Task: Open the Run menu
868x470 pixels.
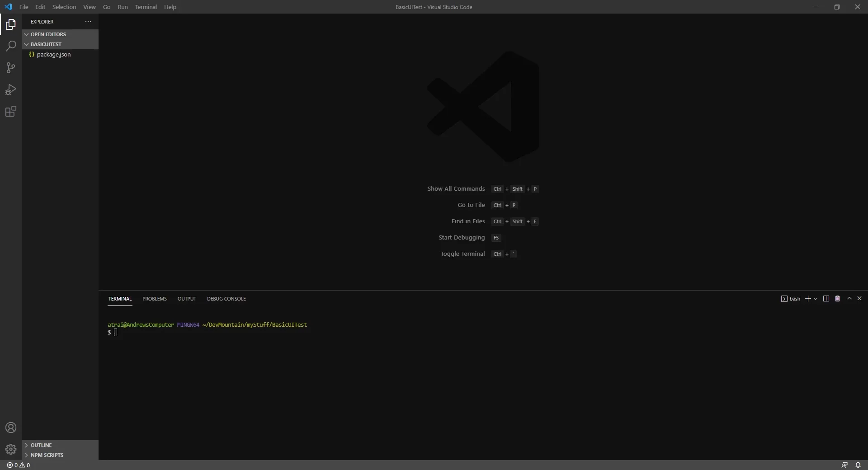Action: [x=123, y=7]
